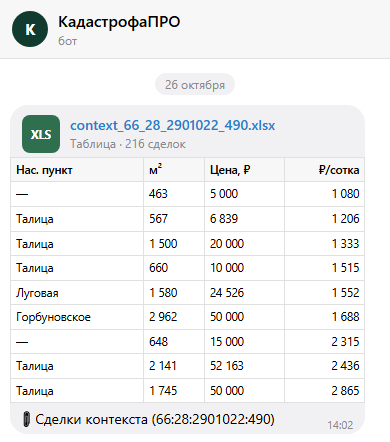Screen dimensions: 390x442
Task: Open context_66_28_2901022_490.xlsx file link
Action: (173, 126)
